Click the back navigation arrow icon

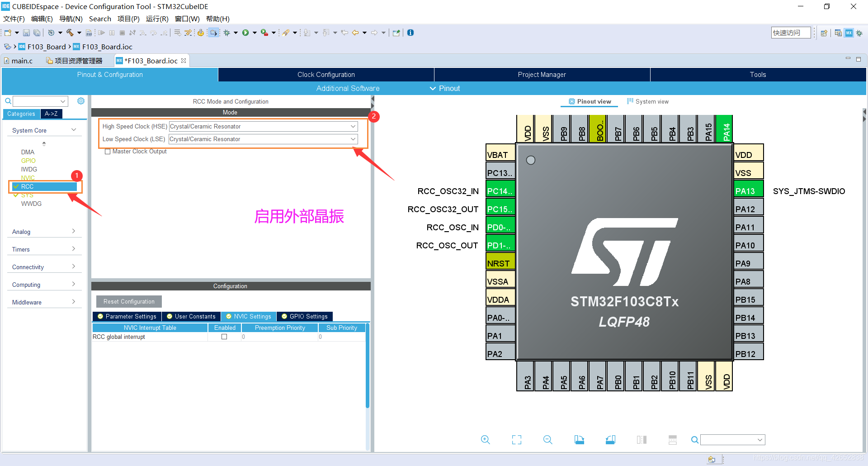[x=355, y=33]
